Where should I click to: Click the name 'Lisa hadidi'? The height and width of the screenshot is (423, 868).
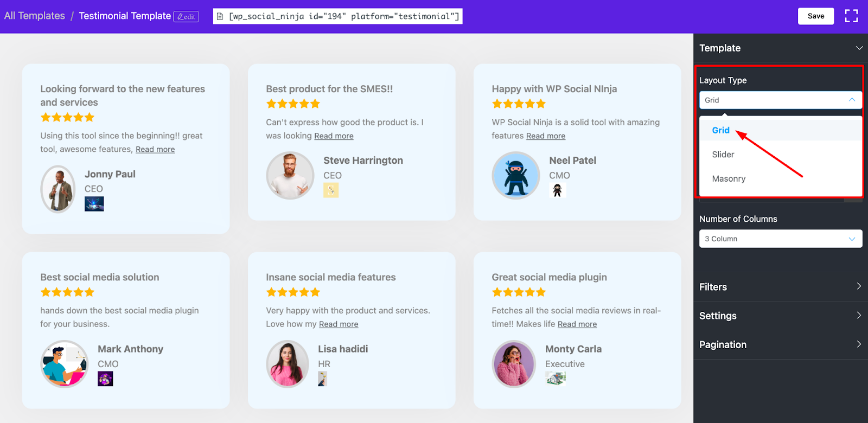[343, 349]
